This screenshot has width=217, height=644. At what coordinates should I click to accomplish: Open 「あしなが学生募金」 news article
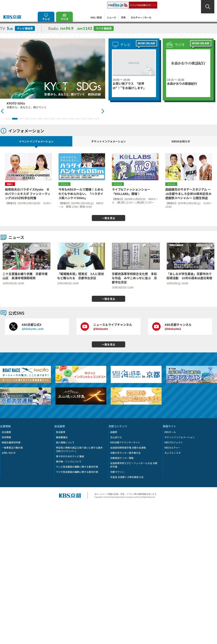[x=190, y=264]
